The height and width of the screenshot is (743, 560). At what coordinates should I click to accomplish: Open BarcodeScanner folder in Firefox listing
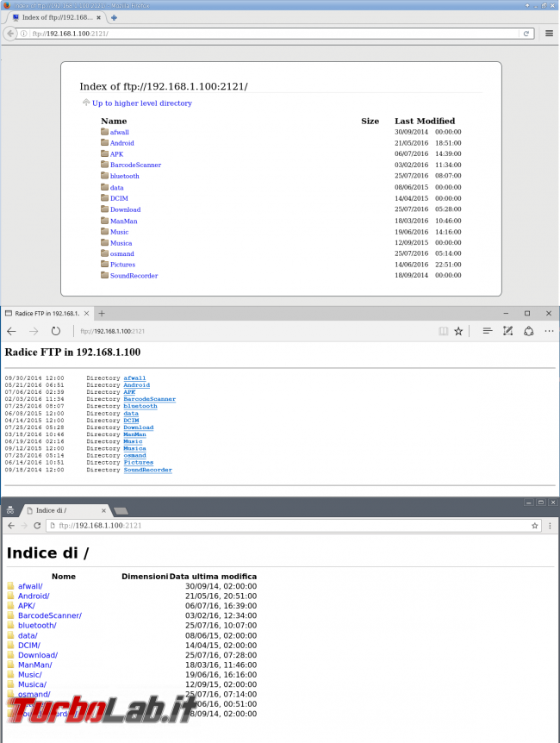tap(135, 165)
